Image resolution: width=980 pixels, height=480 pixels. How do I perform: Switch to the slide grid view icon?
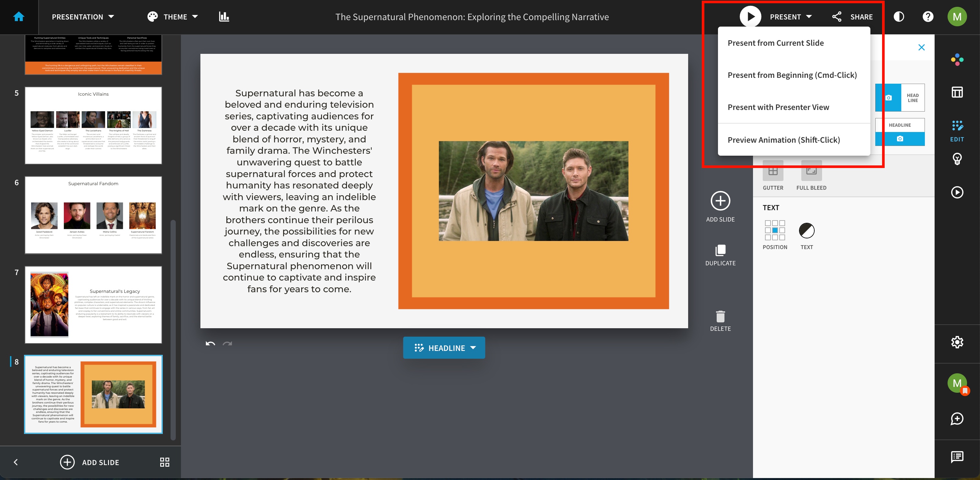coord(165,462)
